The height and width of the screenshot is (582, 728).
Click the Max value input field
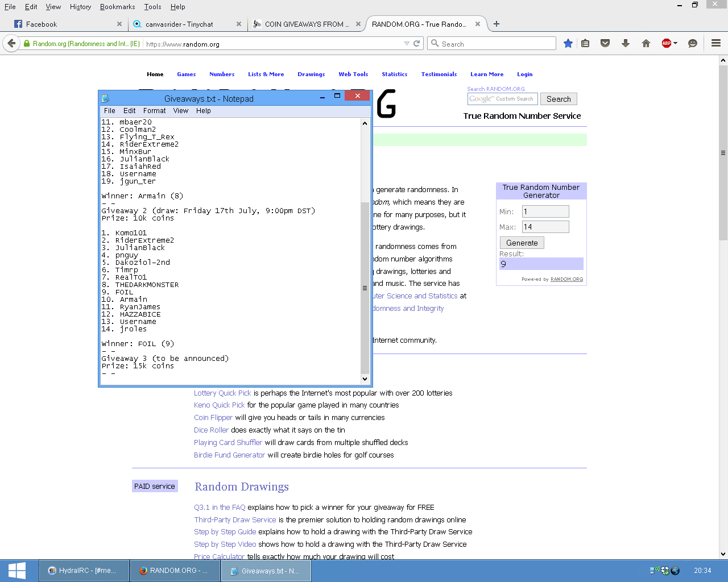tap(545, 227)
